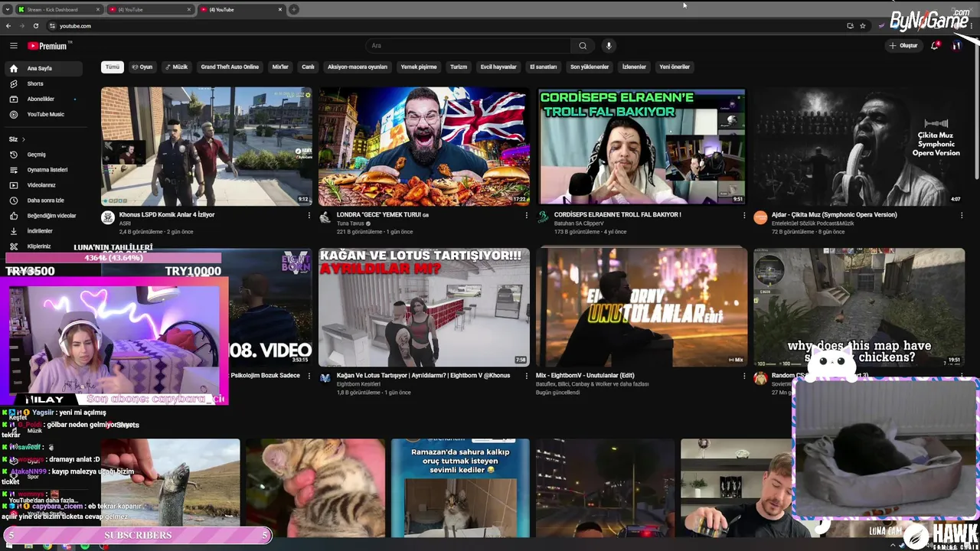Open the YouTube hamburger guide menu
Viewport: 980px width, 551px height.
tap(13, 46)
